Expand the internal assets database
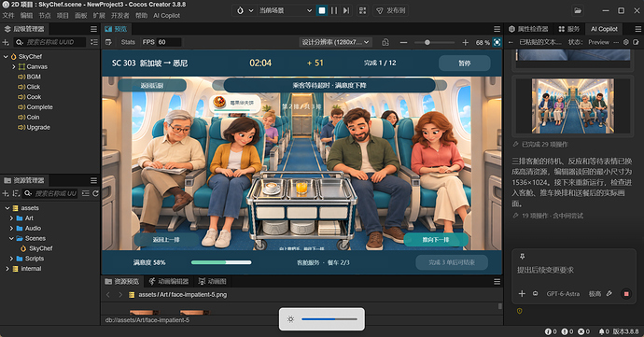 point(7,269)
